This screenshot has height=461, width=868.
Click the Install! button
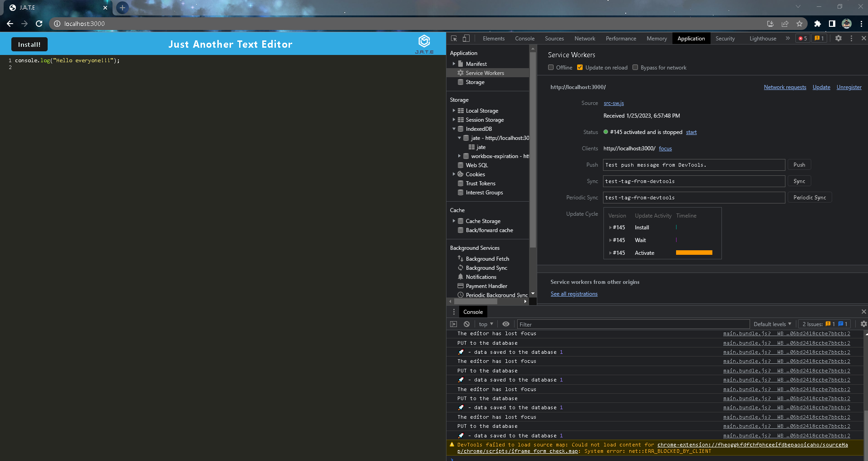[29, 44]
